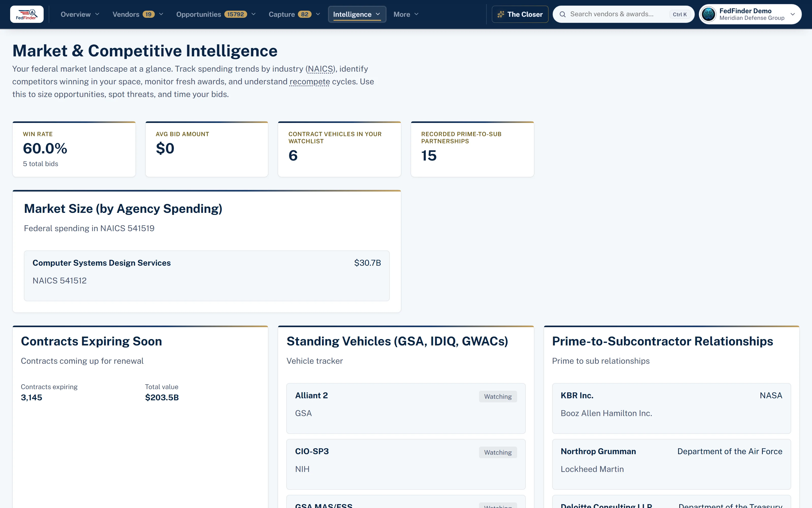Open the Capture nav item

coord(294,14)
